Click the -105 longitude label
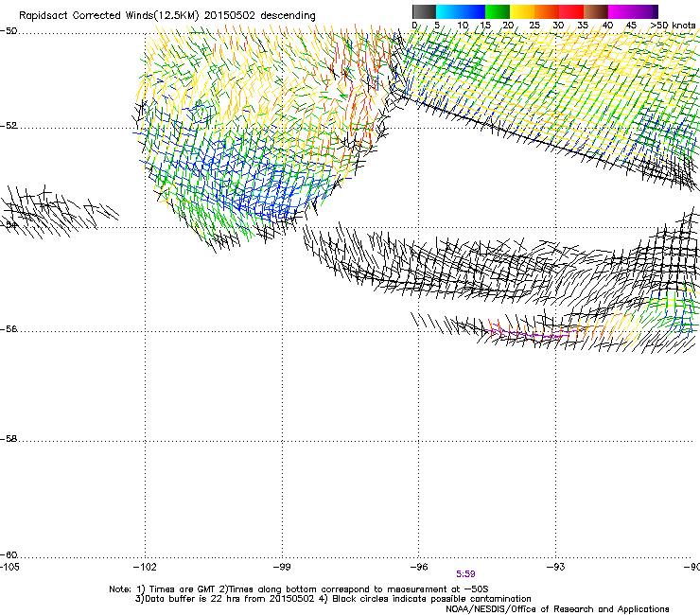The height and width of the screenshot is (615, 700). (9, 567)
